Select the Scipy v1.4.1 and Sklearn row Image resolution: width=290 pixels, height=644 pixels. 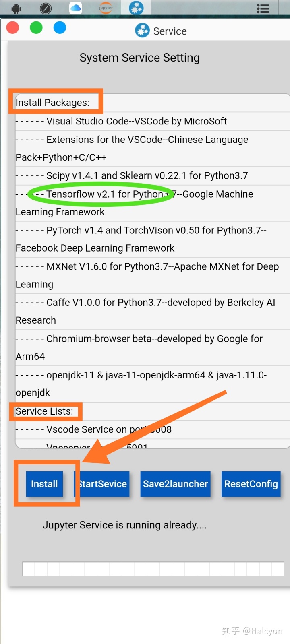click(x=152, y=175)
